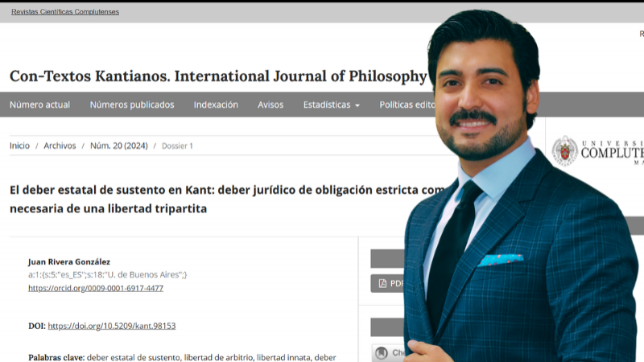Click the author name Juan Rivera González
The width and height of the screenshot is (644, 362).
(69, 261)
